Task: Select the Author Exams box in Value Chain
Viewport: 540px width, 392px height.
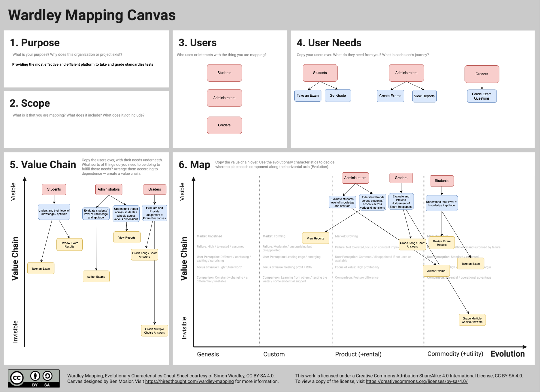Action: click(x=96, y=276)
